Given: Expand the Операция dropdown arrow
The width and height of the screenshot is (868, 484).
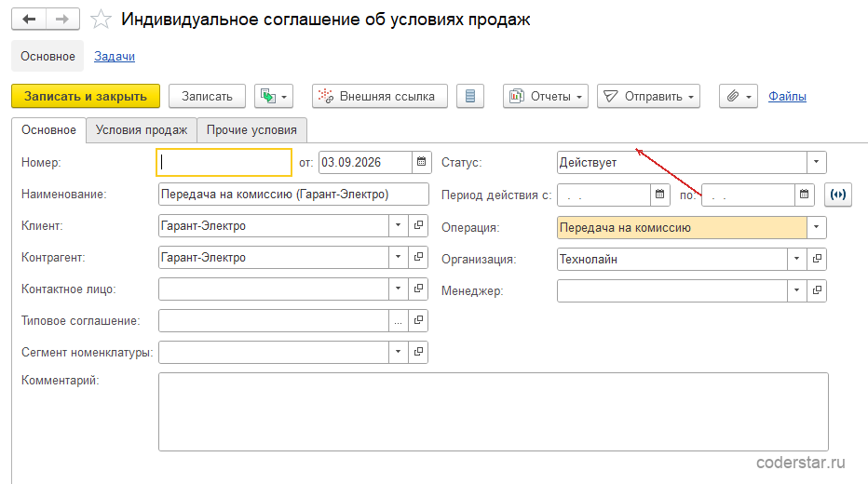Looking at the screenshot, I should click(x=817, y=227).
